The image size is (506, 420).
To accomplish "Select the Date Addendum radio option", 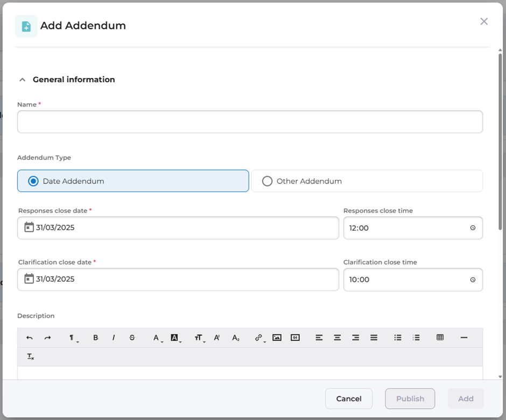I will pos(33,181).
